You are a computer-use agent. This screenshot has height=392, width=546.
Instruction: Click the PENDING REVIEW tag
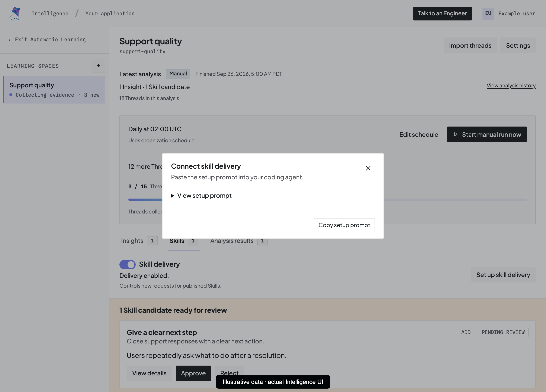(x=503, y=332)
